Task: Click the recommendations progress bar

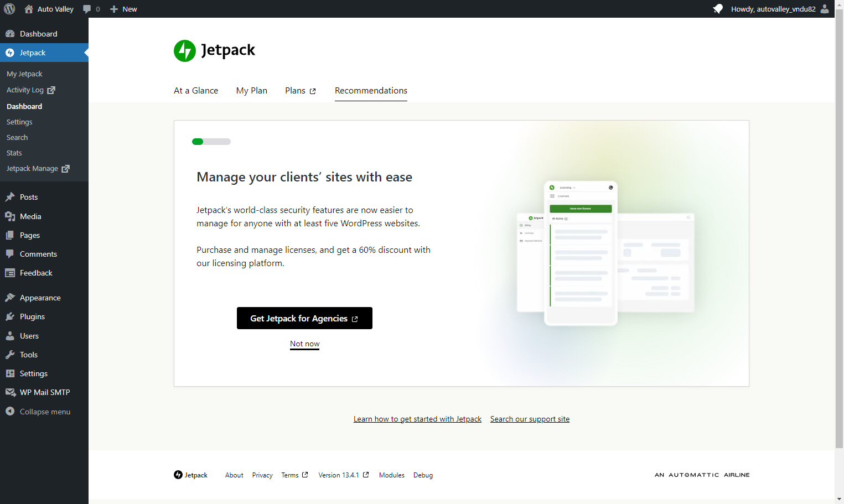Action: 211,142
